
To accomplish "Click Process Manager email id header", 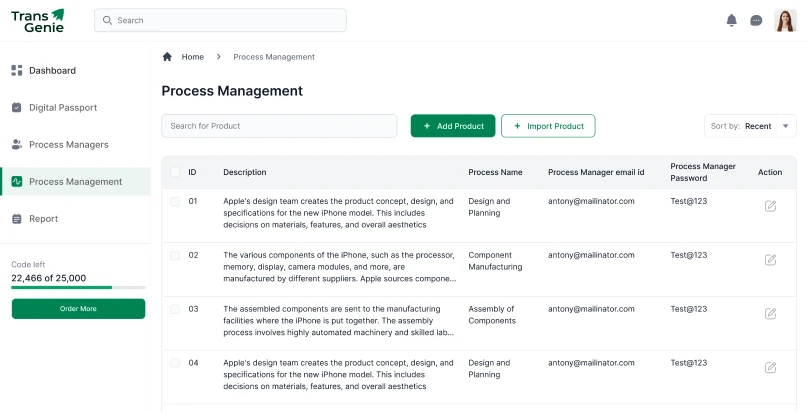I will pyautogui.click(x=596, y=172).
